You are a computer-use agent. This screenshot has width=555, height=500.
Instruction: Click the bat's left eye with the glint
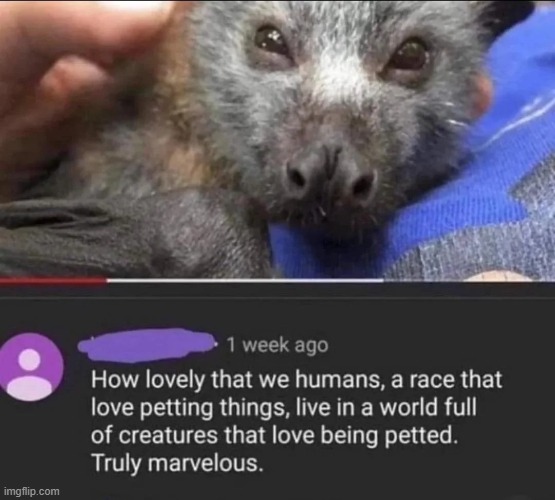click(271, 41)
